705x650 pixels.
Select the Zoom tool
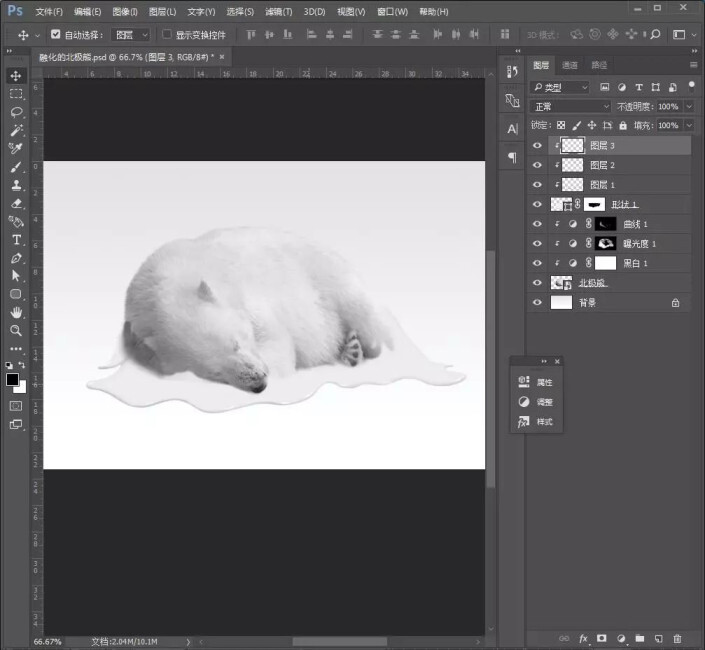click(16, 330)
